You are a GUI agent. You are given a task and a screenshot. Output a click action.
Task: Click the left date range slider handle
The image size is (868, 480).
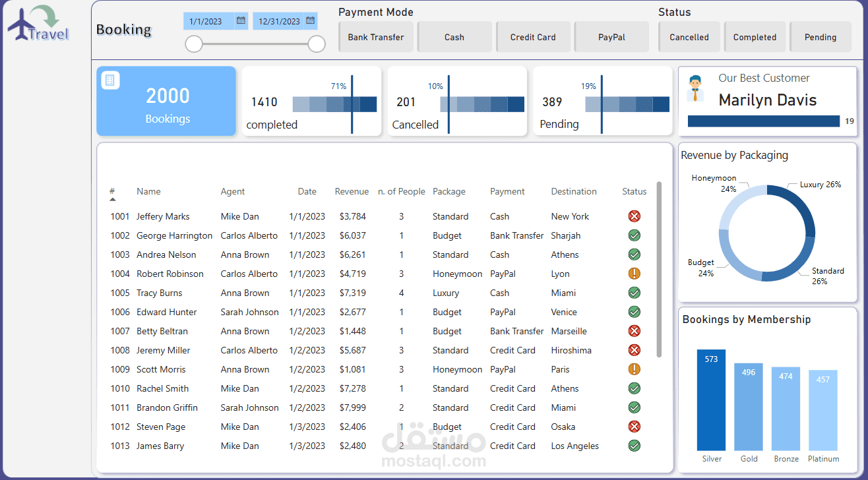coord(194,44)
